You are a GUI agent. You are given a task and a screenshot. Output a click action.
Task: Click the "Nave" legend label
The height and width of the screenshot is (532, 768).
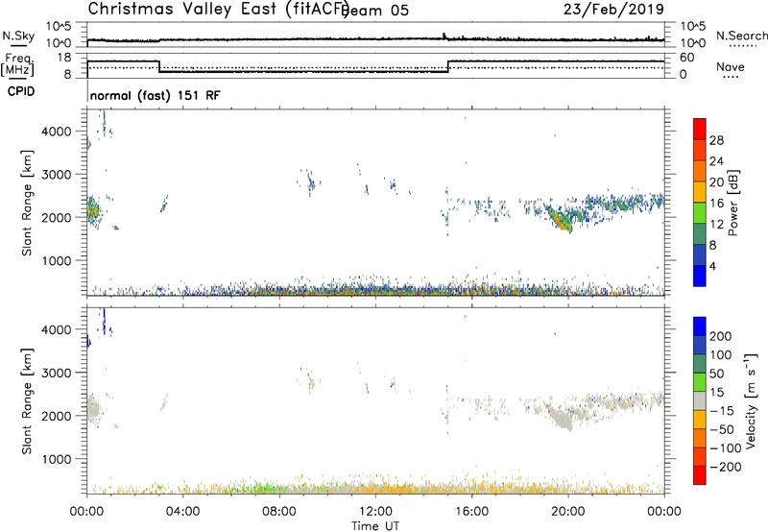point(730,66)
